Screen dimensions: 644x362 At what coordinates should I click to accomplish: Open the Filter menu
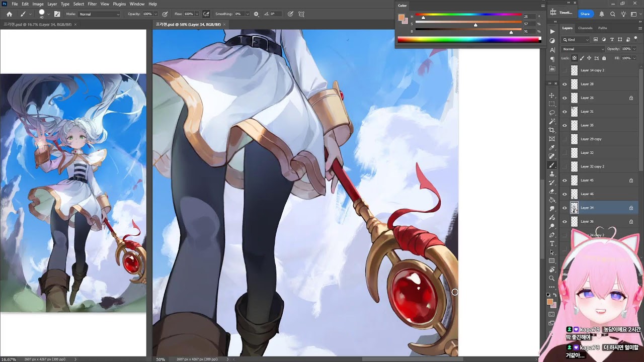(x=92, y=4)
